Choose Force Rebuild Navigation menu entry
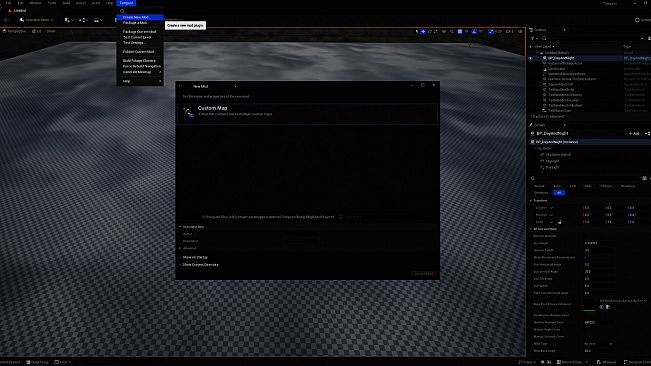 pos(140,66)
